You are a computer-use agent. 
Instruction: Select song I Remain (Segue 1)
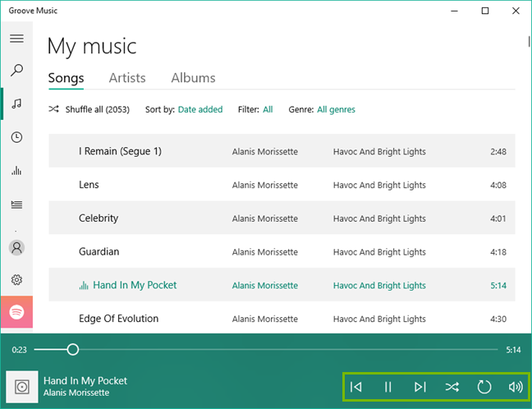click(x=282, y=150)
